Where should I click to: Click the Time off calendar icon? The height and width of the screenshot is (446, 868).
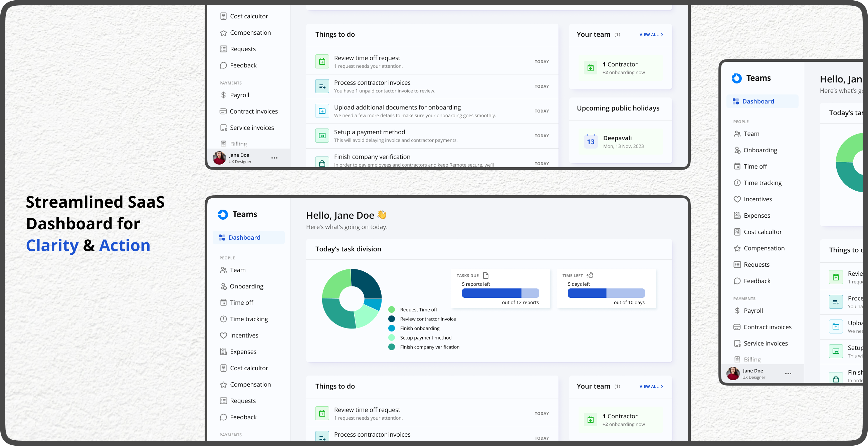tap(223, 302)
